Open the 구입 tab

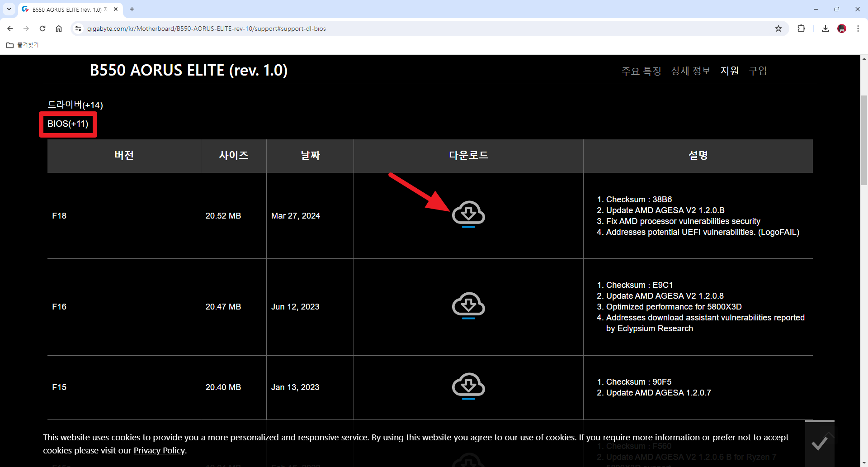click(x=758, y=71)
